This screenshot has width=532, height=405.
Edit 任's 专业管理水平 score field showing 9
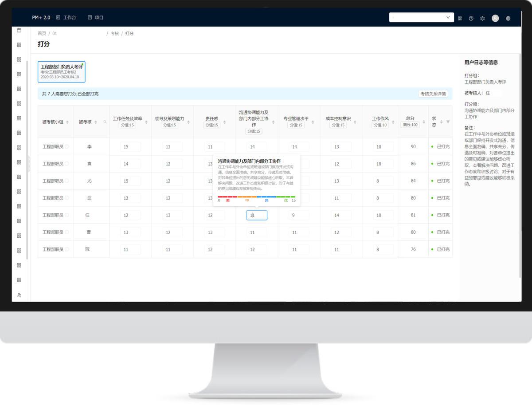point(299,215)
